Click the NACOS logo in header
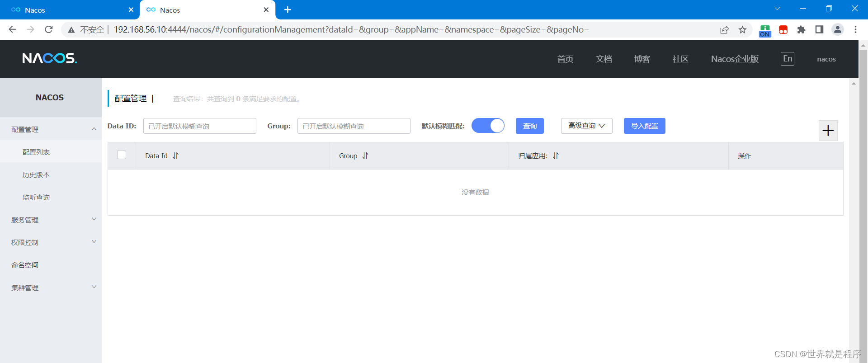 [50, 58]
